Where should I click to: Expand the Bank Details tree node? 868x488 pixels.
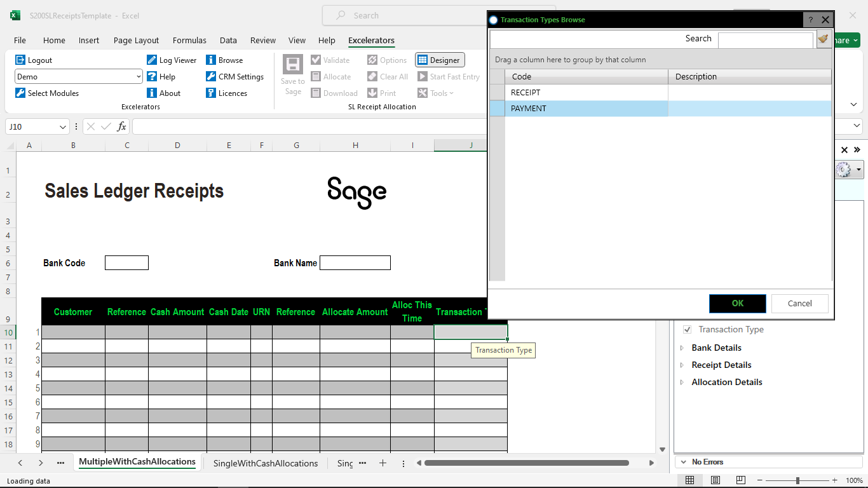682,348
